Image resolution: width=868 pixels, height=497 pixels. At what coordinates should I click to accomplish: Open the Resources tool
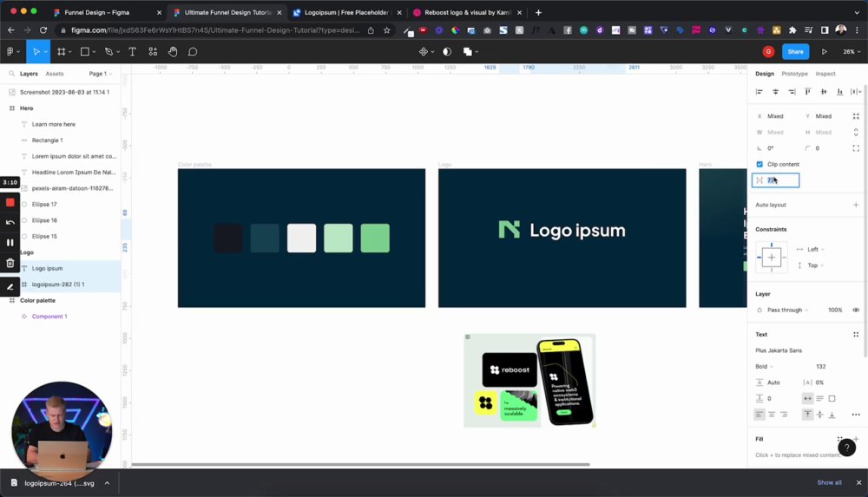(153, 51)
